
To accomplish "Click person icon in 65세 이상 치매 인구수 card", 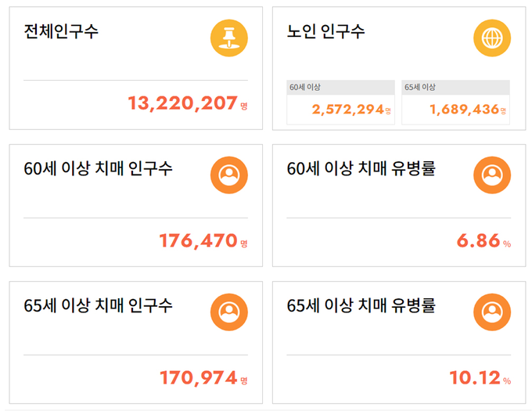I will [x=229, y=312].
